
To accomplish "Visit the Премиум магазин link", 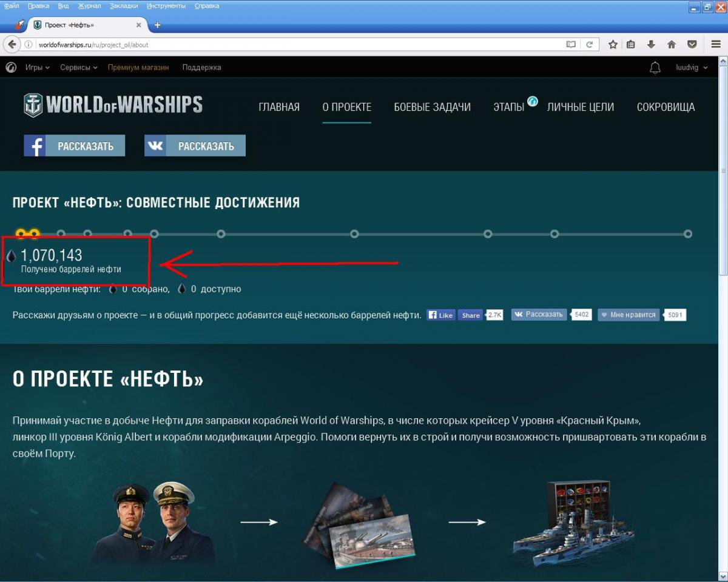I will point(138,67).
